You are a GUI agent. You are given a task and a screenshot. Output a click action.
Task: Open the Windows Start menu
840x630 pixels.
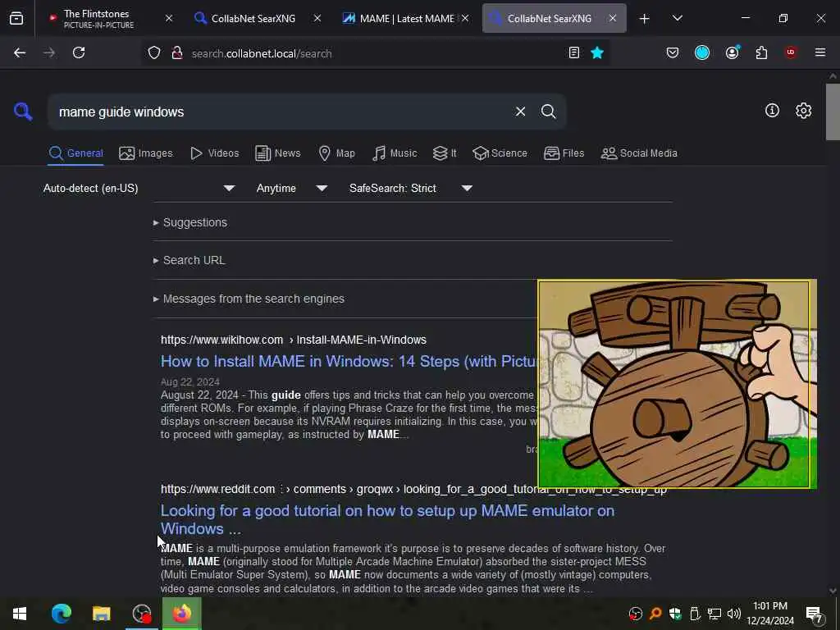click(x=20, y=614)
